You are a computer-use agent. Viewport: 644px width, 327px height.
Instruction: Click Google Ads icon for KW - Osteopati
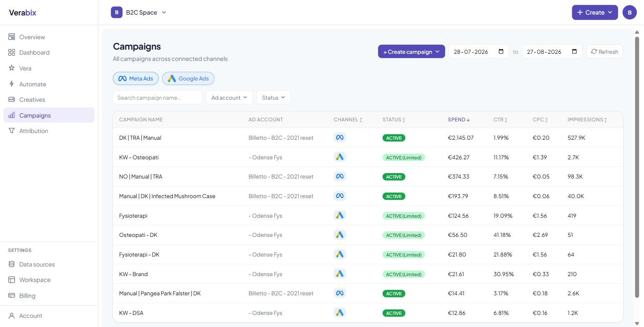(340, 157)
